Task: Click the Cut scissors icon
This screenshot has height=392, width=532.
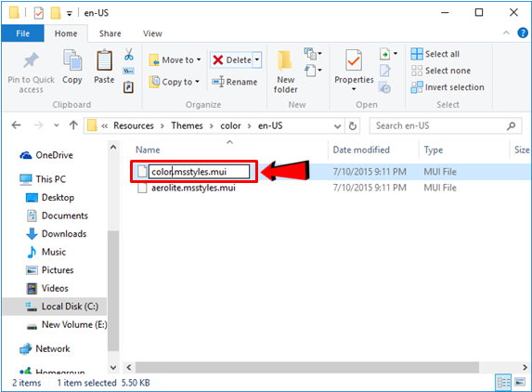Action: 128,54
